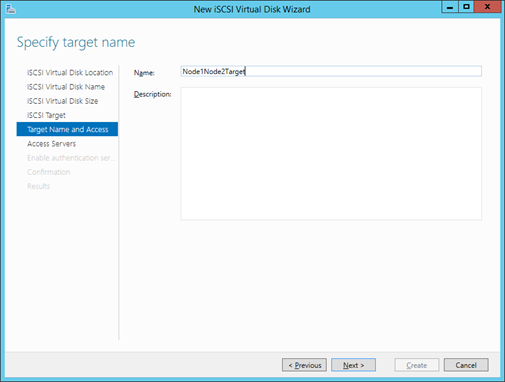The height and width of the screenshot is (382, 505).
Task: Click into the Name text field
Action: (331, 71)
